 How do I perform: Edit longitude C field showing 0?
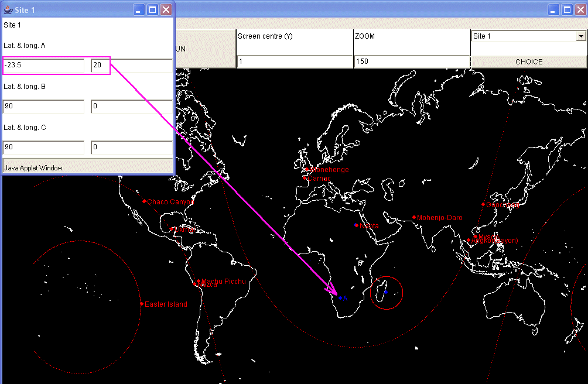132,148
